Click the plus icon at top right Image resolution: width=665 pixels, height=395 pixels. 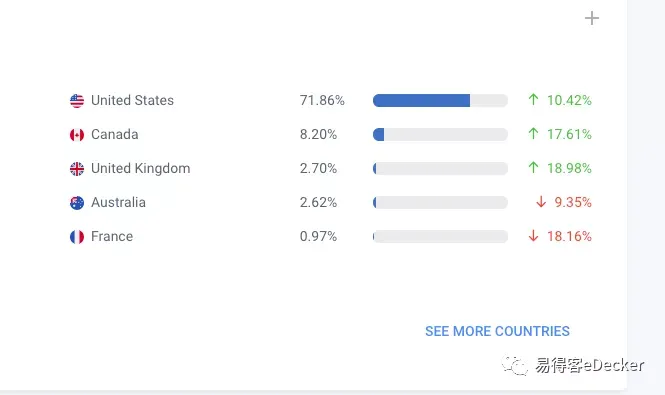click(592, 18)
